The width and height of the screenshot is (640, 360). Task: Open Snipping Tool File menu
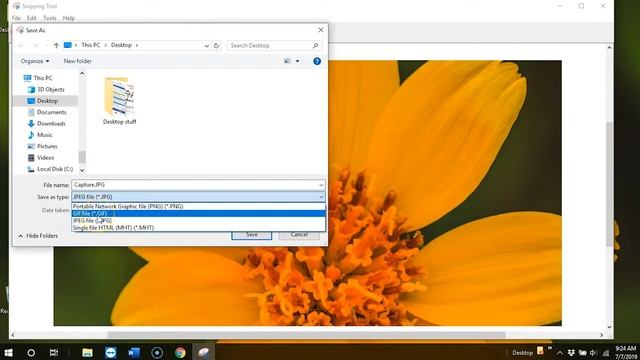tap(16, 18)
